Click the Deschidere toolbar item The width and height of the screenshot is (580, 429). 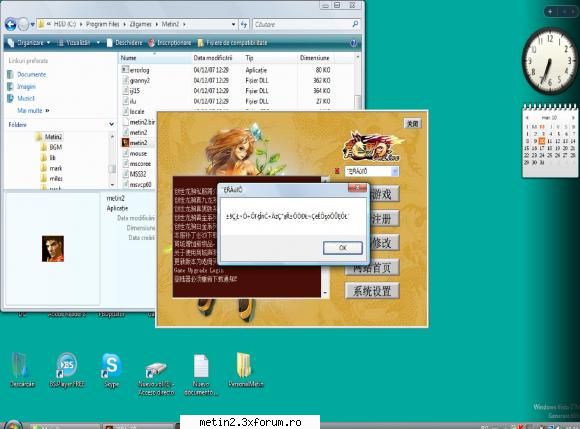125,43
